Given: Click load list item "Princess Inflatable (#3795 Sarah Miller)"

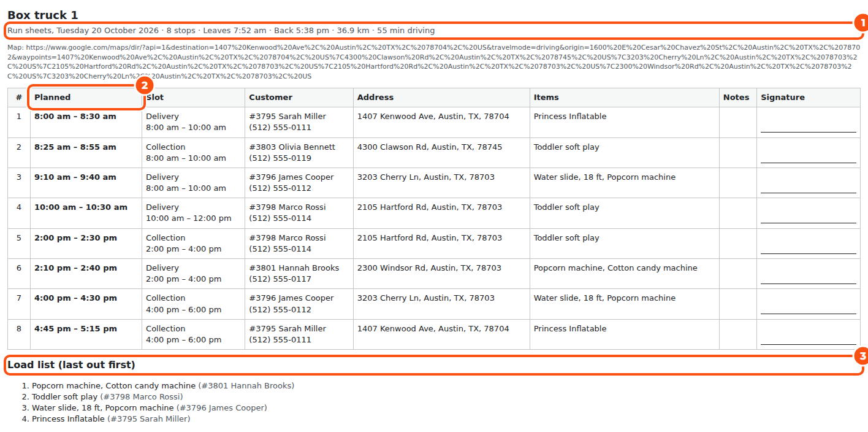Looking at the screenshot, I should [111, 418].
